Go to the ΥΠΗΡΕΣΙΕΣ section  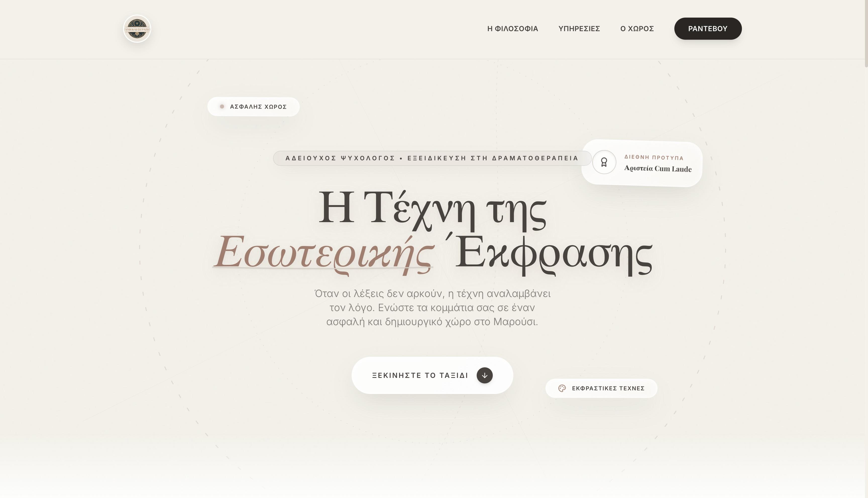click(x=579, y=29)
